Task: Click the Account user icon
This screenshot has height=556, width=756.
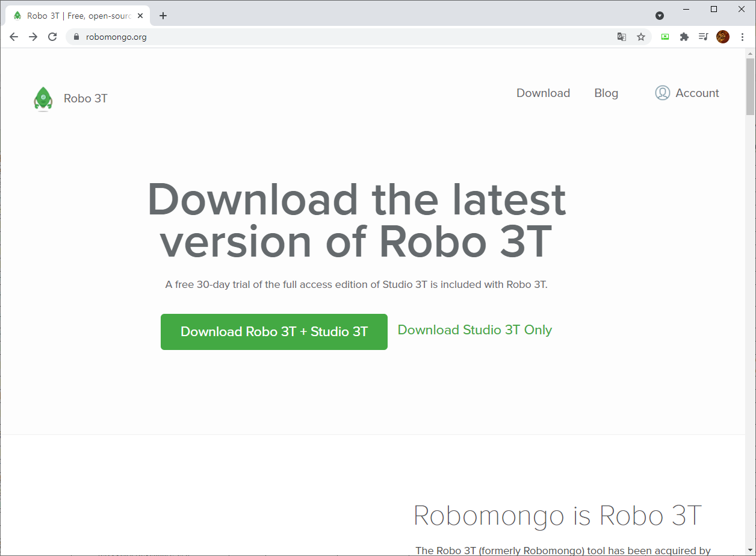Action: [663, 93]
